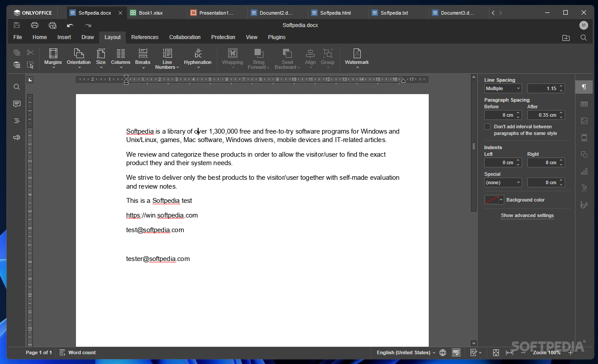Click the user avatar M
Viewport: 598px width, 364px height.
(x=584, y=25)
